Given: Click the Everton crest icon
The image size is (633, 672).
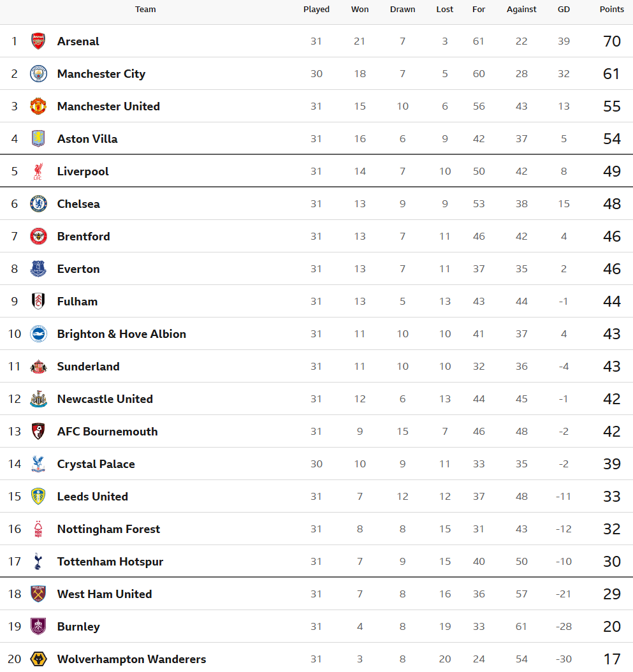Looking at the screenshot, I should pos(38,269).
